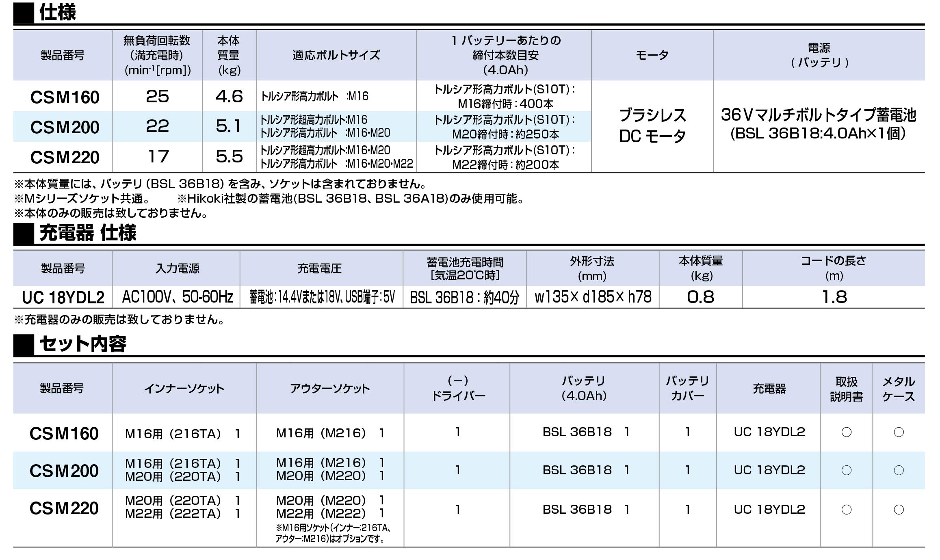Click AC100V、50-60Hz input power cell

tap(178, 297)
